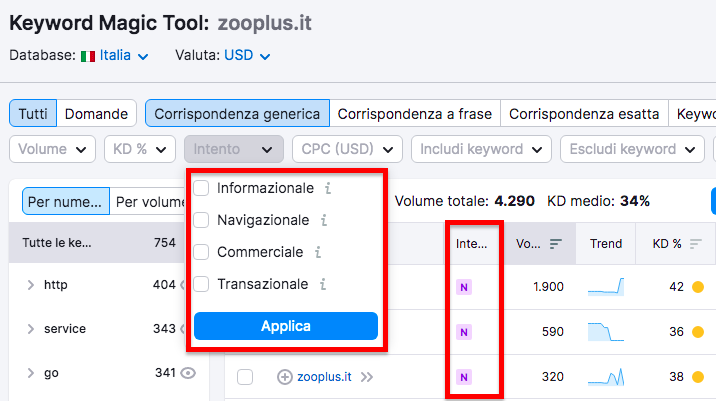Screen dimensions: 716x401
Task: Click the N intent badge in the 320 row
Action: pyautogui.click(x=464, y=377)
